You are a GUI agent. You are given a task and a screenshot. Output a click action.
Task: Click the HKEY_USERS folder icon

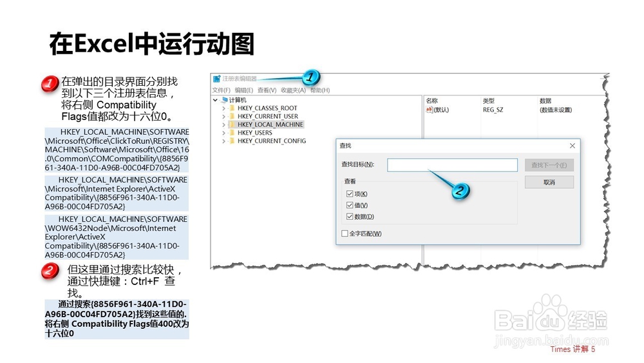click(x=232, y=133)
